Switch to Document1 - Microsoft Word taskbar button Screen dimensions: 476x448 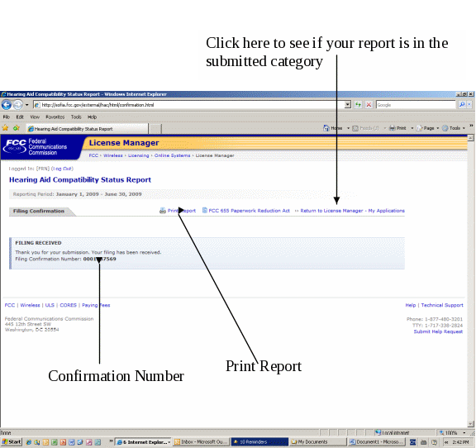[376, 442]
